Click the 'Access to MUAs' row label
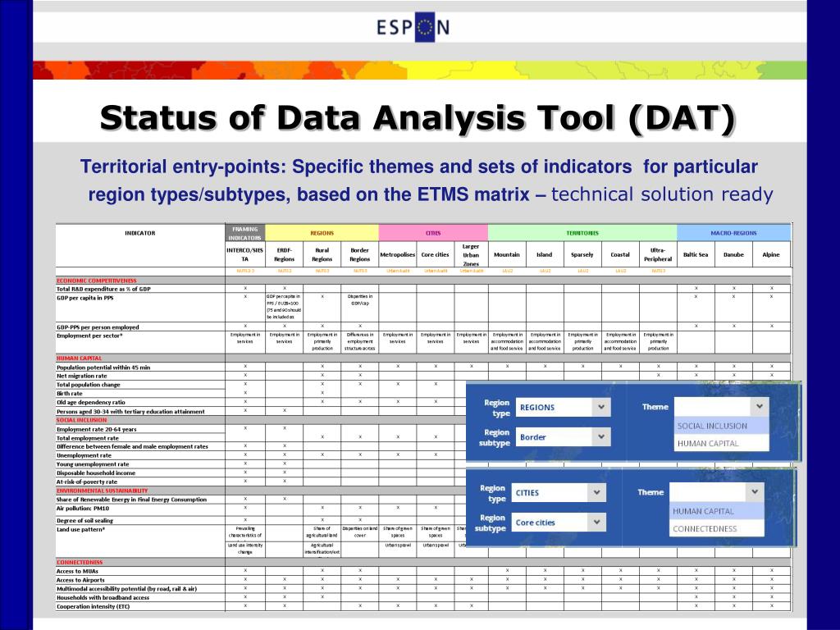The width and height of the screenshot is (840, 630). click(x=78, y=571)
